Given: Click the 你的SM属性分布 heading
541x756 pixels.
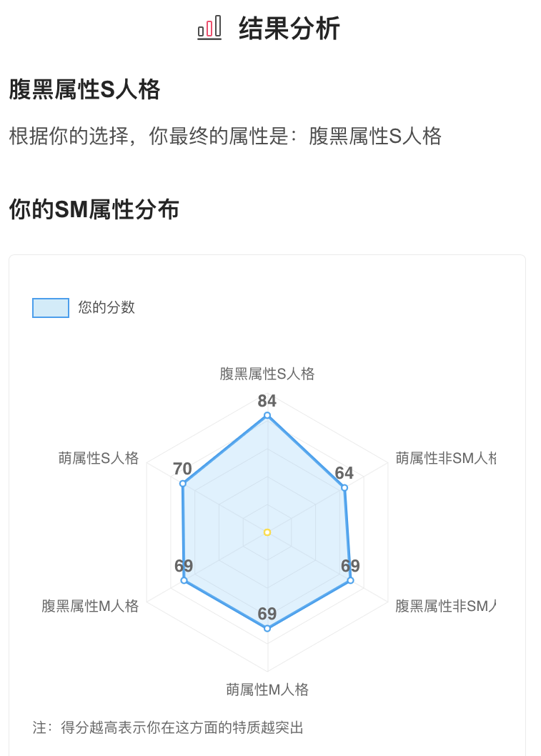Looking at the screenshot, I should [x=94, y=209].
